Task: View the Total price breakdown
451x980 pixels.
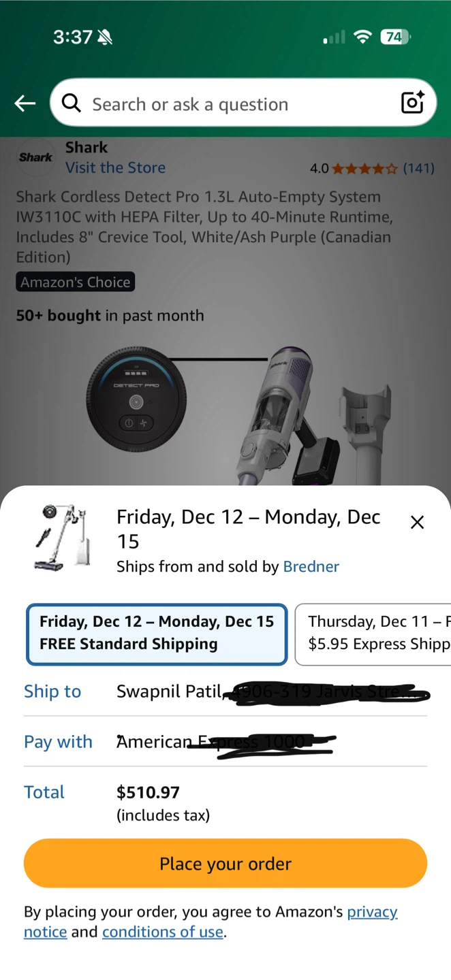Action: pos(226,802)
